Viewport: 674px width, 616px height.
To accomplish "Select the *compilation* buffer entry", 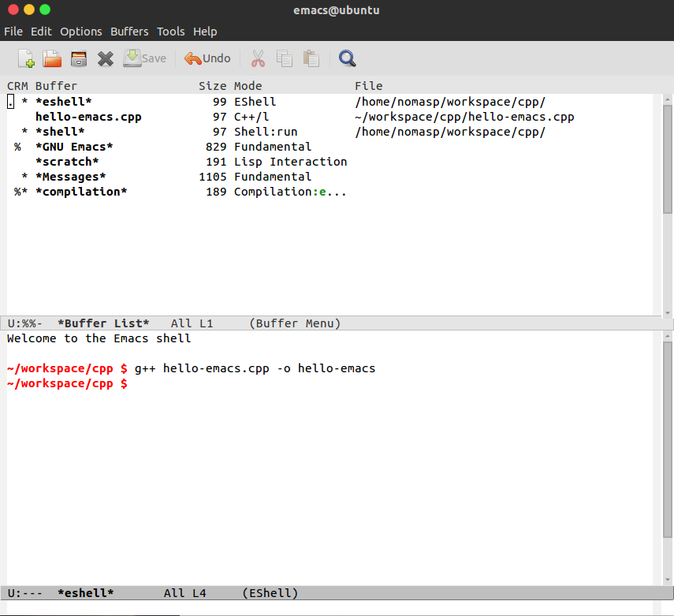I will [x=81, y=192].
